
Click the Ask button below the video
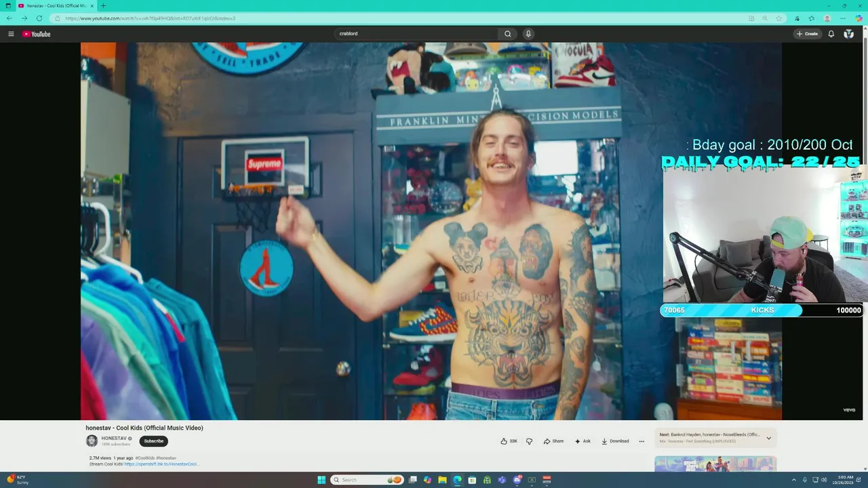pyautogui.click(x=583, y=441)
